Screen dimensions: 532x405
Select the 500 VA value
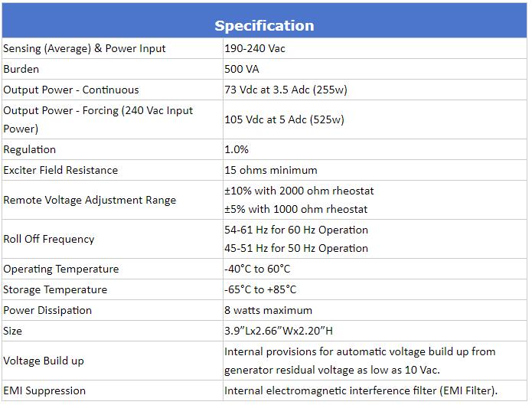coord(242,69)
